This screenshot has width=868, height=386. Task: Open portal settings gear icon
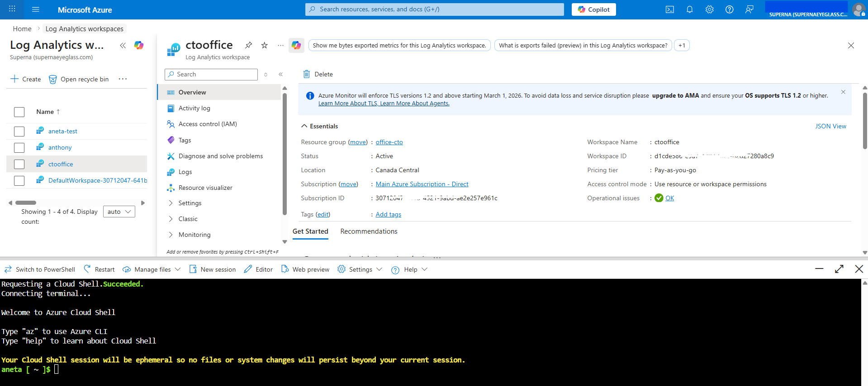(710, 9)
